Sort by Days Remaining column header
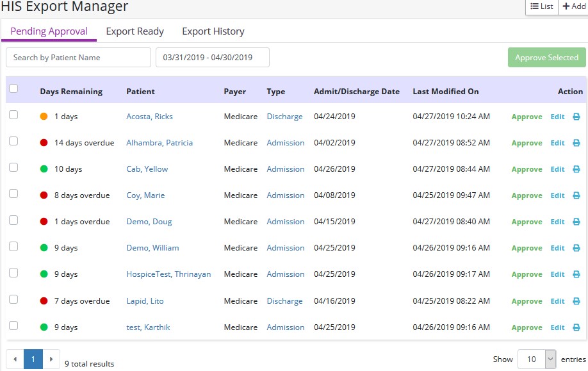 pyautogui.click(x=71, y=92)
